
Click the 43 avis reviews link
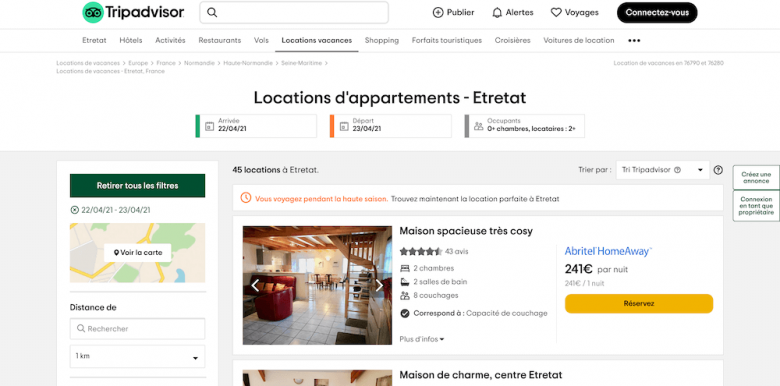pos(457,252)
